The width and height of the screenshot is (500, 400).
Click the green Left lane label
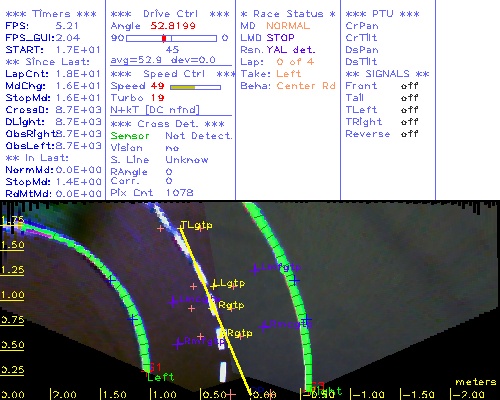[x=161, y=377]
